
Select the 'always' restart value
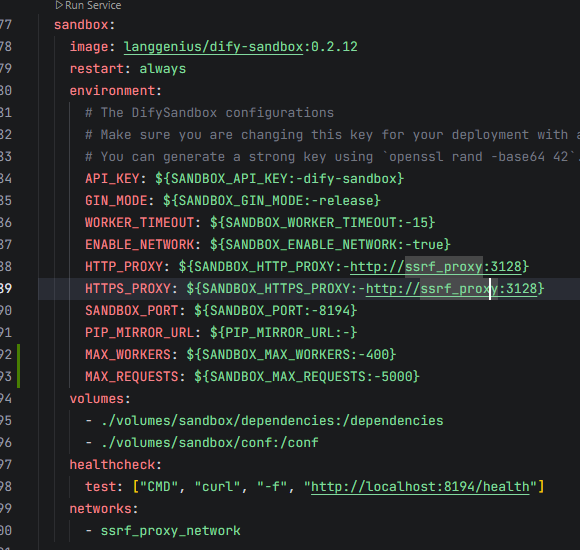point(162,69)
